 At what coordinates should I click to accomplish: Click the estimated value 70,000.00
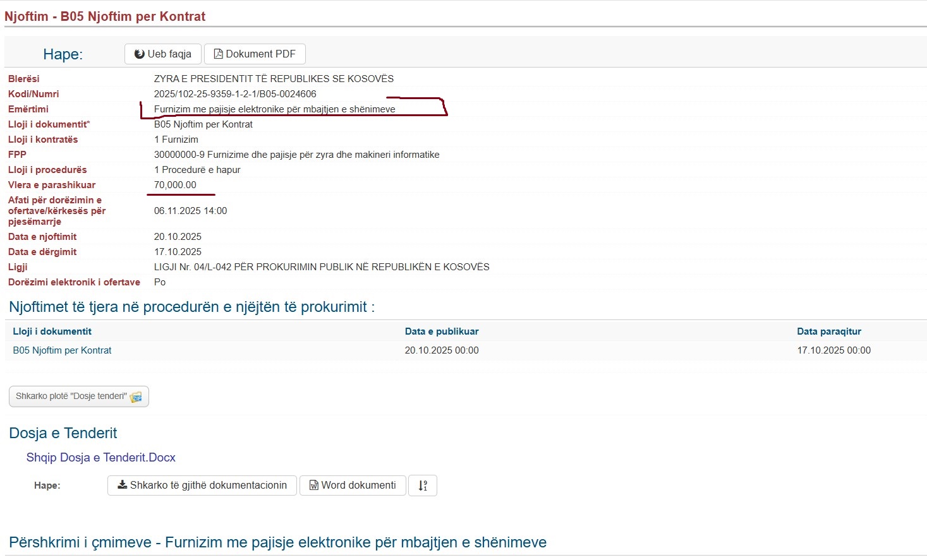point(175,185)
